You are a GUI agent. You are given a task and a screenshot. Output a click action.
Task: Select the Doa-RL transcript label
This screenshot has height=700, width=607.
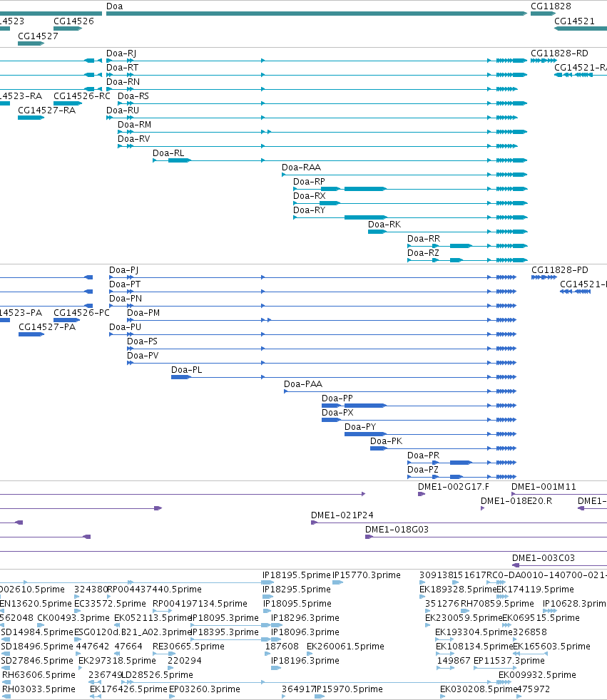[168, 153]
